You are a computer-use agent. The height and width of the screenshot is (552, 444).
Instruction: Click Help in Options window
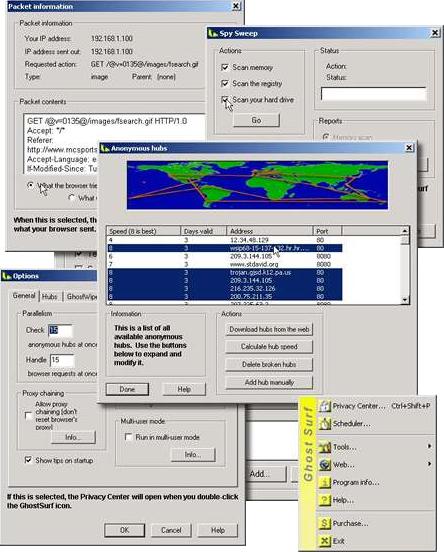[x=218, y=530]
